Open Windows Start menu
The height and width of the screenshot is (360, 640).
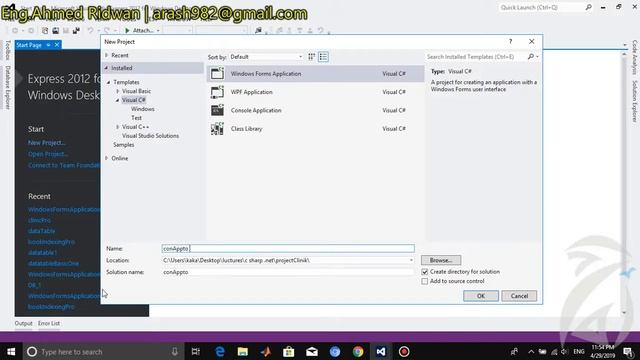[x=11, y=351]
